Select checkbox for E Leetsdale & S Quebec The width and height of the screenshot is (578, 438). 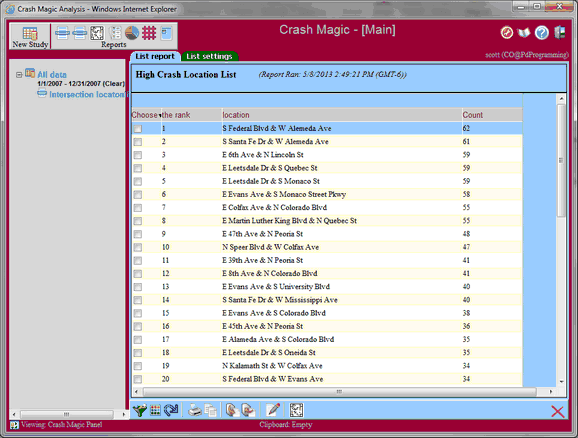138,168
